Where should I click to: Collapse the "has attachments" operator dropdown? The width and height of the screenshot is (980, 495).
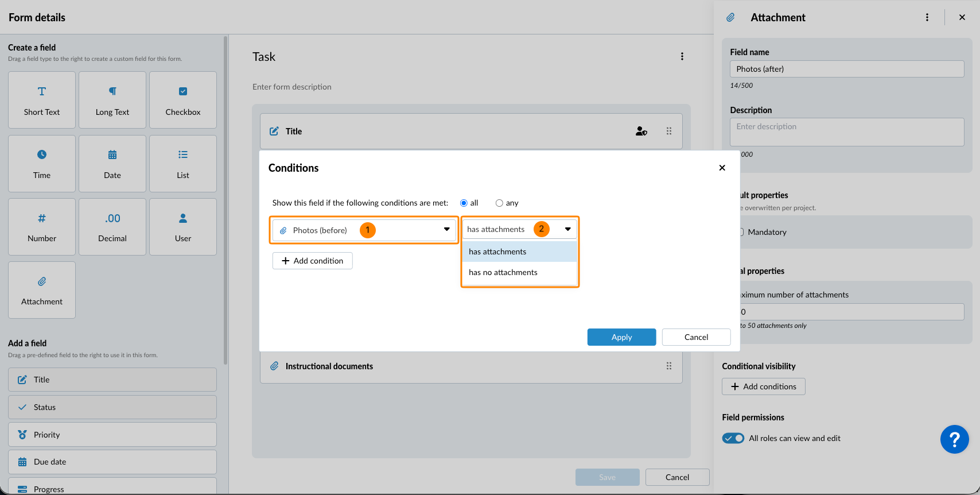pyautogui.click(x=567, y=229)
